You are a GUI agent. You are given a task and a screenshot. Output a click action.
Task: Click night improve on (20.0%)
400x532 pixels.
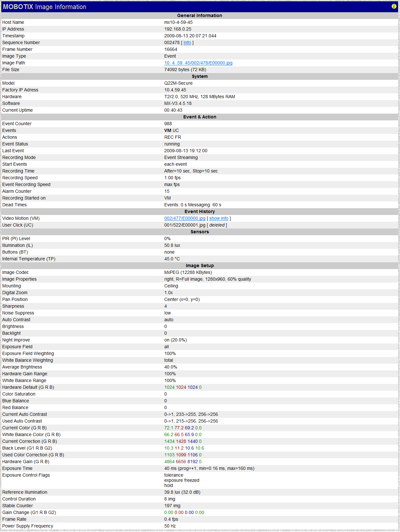coord(176,340)
